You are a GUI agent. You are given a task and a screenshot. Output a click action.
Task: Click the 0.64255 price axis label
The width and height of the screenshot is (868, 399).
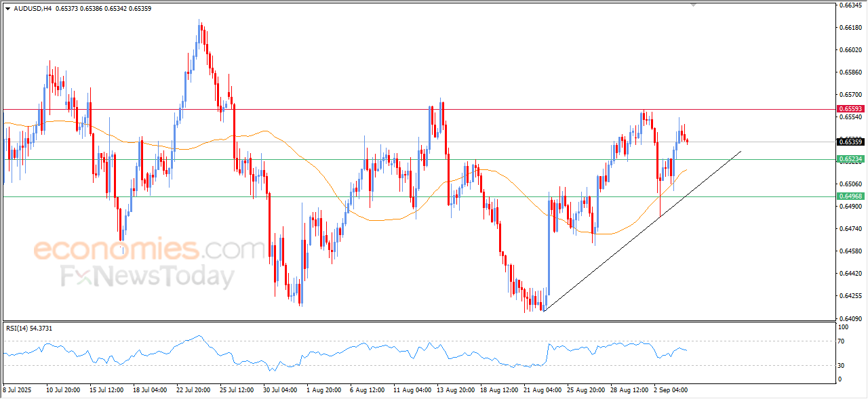[x=850, y=296]
